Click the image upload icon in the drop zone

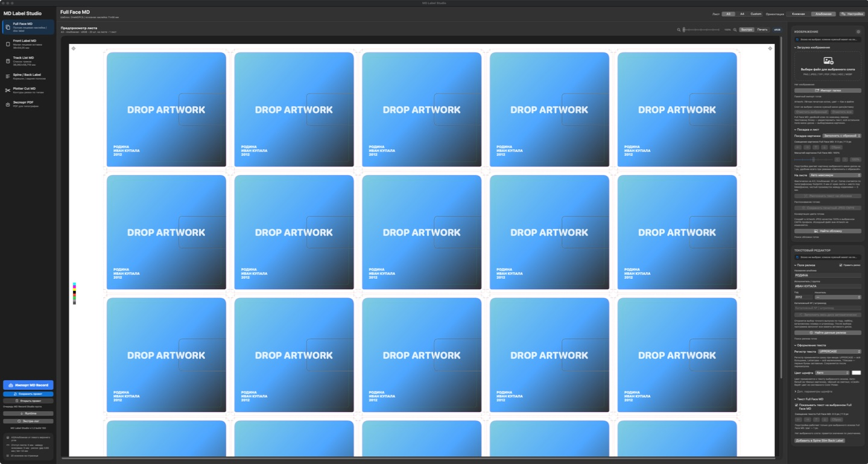[828, 61]
